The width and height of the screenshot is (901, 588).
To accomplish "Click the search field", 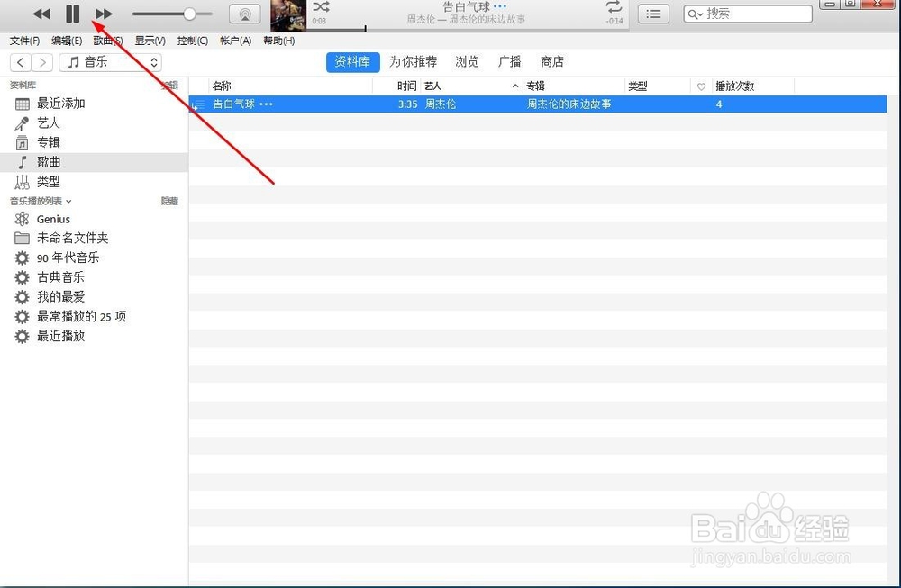I will [748, 14].
